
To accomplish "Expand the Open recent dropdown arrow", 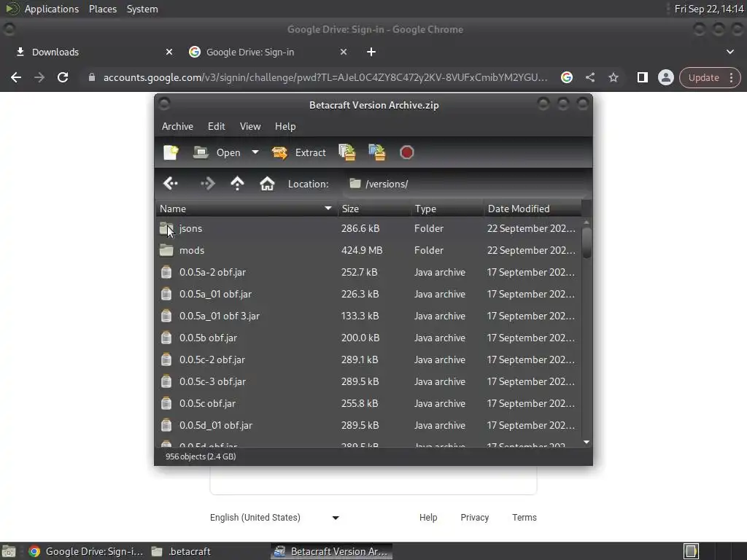I will click(255, 152).
